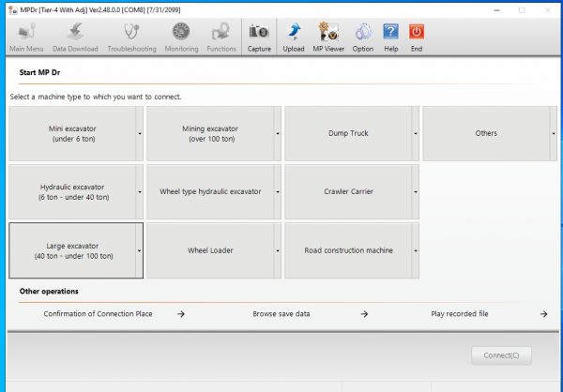The width and height of the screenshot is (563, 392).
Task: Choose the Dump Truck machine type
Action: (x=348, y=133)
